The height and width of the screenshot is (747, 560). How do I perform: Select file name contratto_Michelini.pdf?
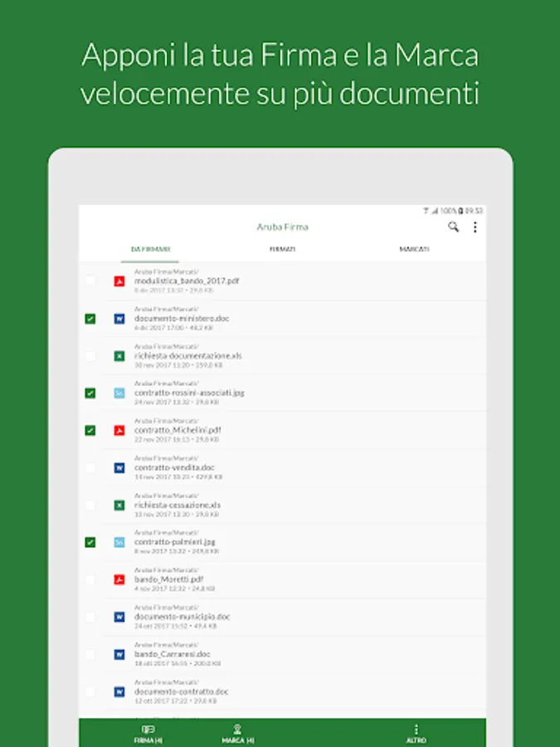click(178, 430)
